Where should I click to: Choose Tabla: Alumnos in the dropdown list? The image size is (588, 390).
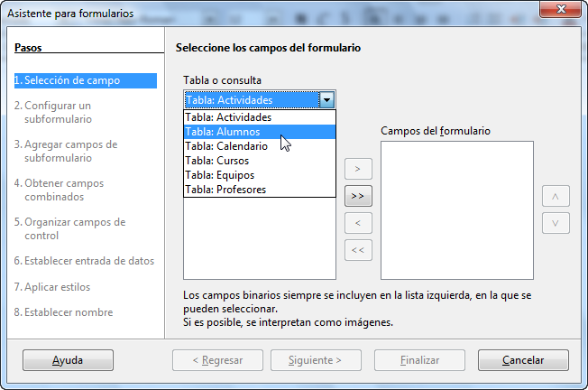(260, 132)
